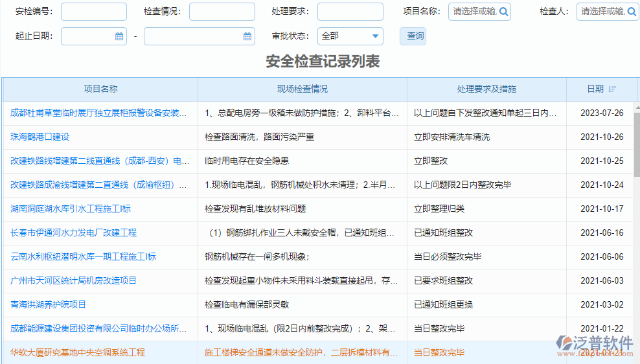Click search icon in 检查人 field

click(x=632, y=12)
